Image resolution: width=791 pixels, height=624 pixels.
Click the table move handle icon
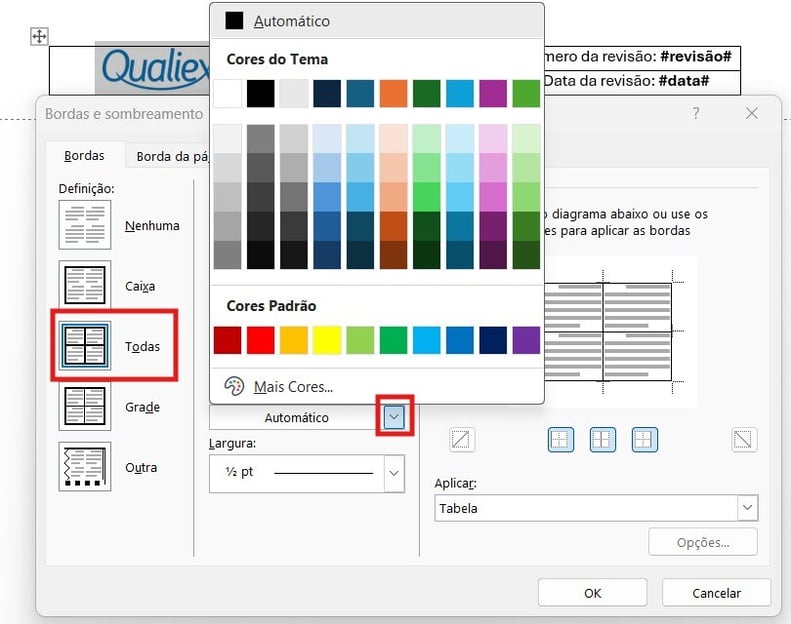click(x=39, y=37)
